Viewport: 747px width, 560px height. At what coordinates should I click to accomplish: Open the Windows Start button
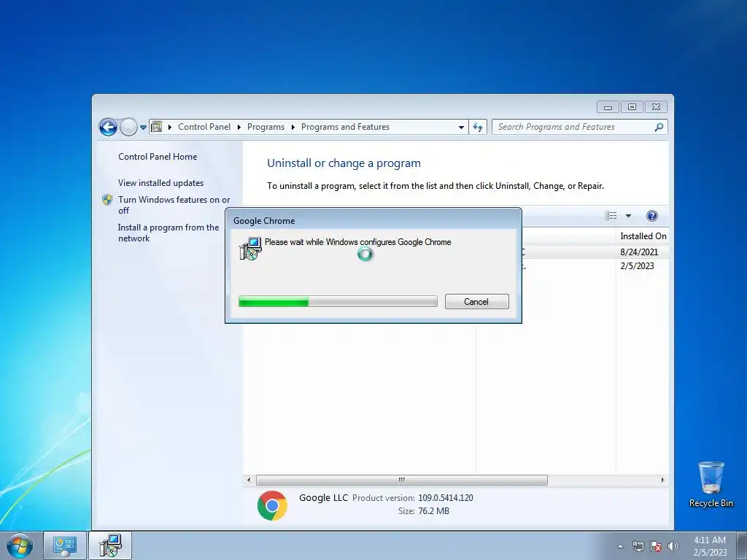pyautogui.click(x=20, y=545)
